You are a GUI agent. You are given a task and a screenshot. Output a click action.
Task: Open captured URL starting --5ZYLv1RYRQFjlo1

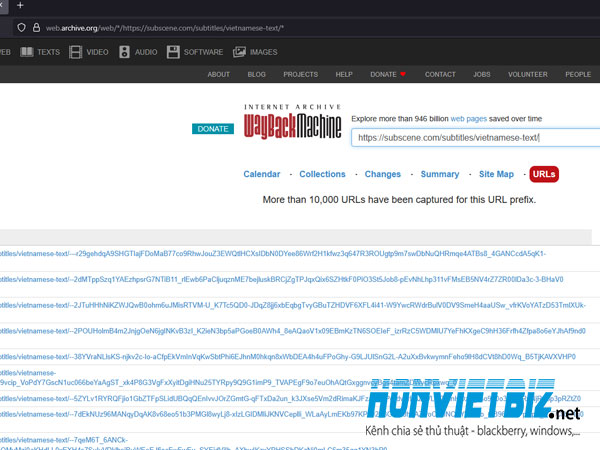click(x=291, y=398)
